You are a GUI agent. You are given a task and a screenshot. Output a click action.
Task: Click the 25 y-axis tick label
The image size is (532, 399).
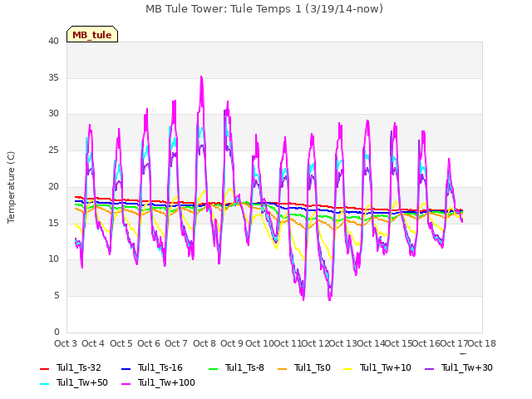(x=53, y=150)
